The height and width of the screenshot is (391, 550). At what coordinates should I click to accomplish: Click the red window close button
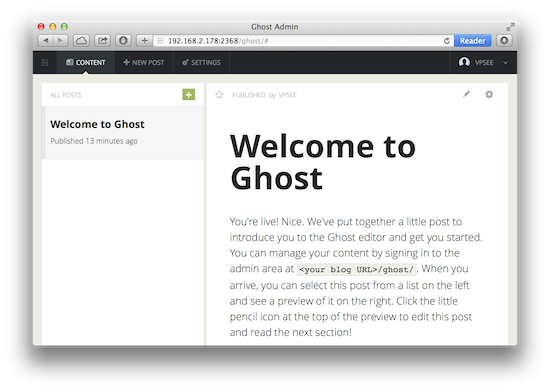(41, 27)
